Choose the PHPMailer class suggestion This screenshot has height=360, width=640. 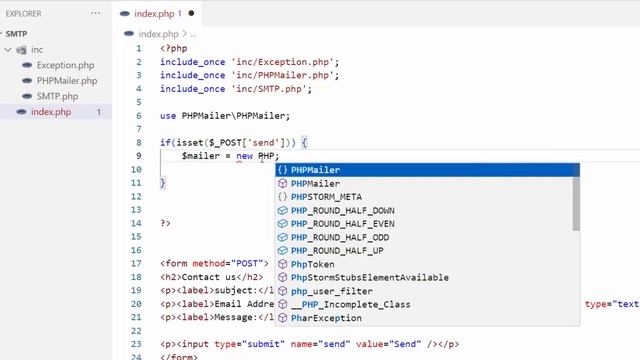424,183
